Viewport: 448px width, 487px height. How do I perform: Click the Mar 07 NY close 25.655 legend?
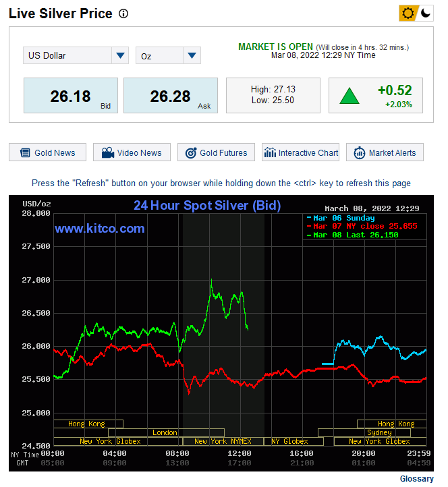coord(362,226)
